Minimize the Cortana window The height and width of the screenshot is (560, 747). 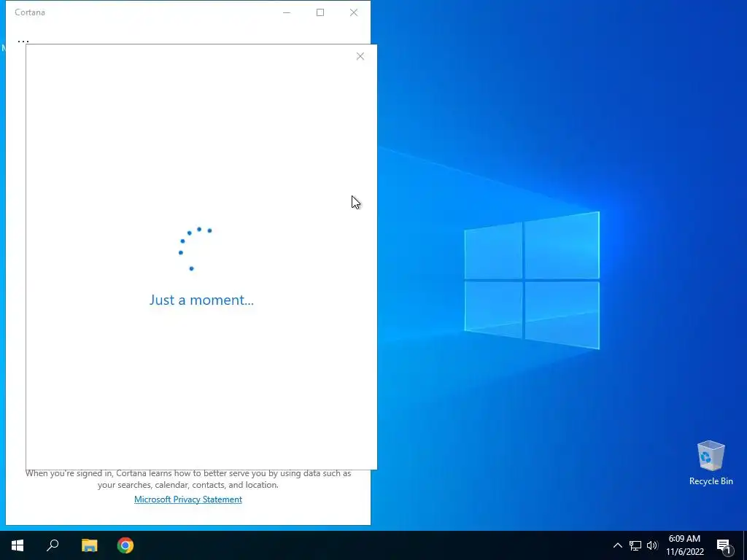(287, 12)
